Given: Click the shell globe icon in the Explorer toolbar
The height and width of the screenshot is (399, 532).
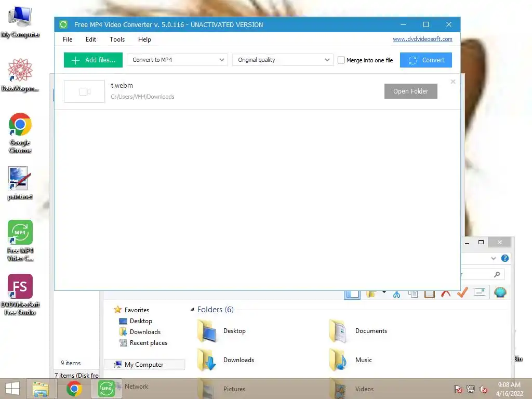Looking at the screenshot, I should click(x=500, y=292).
